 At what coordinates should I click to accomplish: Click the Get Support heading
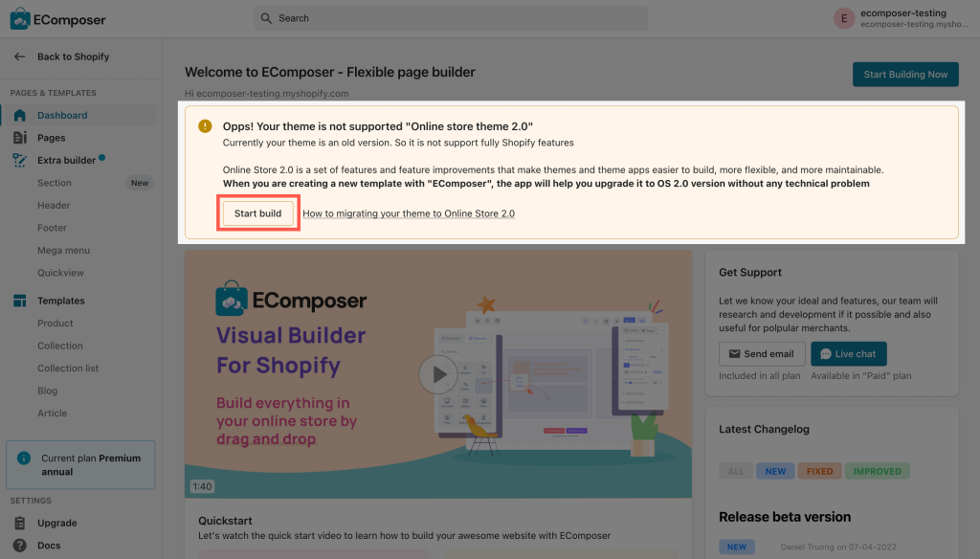[750, 272]
